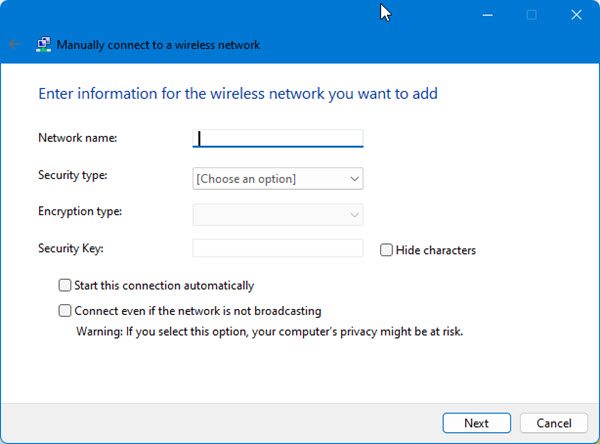
Task: Click the 'Network name:' label
Action: coord(78,138)
